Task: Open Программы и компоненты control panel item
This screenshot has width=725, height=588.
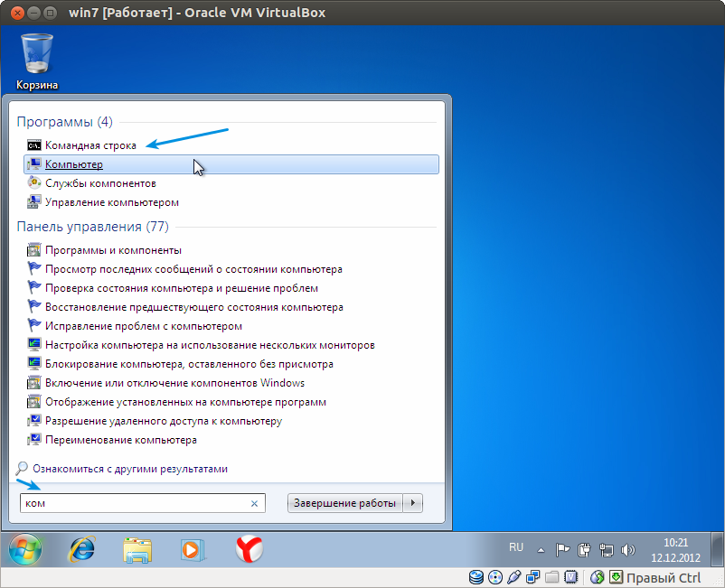Action: click(231, 250)
